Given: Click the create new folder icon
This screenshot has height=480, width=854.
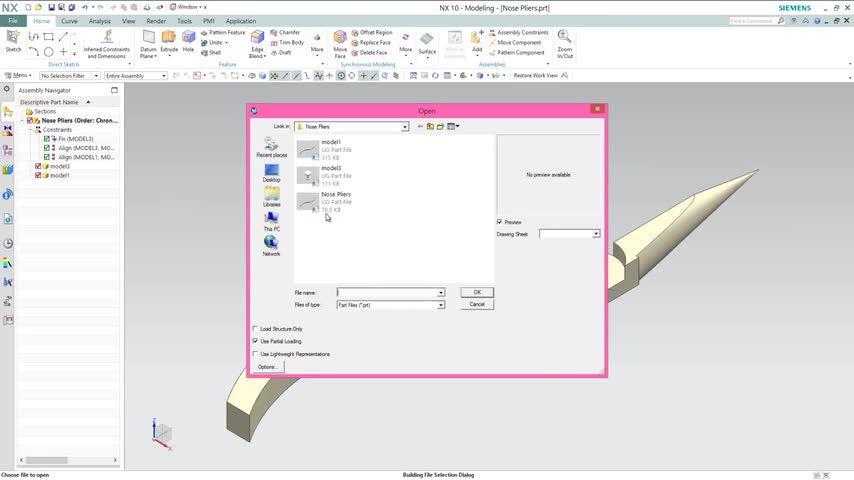Looking at the screenshot, I should pyautogui.click(x=440, y=126).
